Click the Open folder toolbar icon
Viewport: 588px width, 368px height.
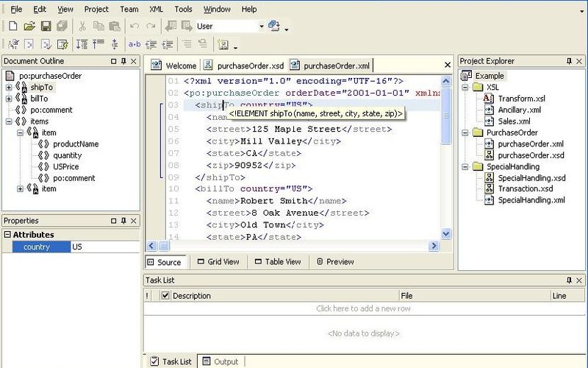click(x=29, y=26)
